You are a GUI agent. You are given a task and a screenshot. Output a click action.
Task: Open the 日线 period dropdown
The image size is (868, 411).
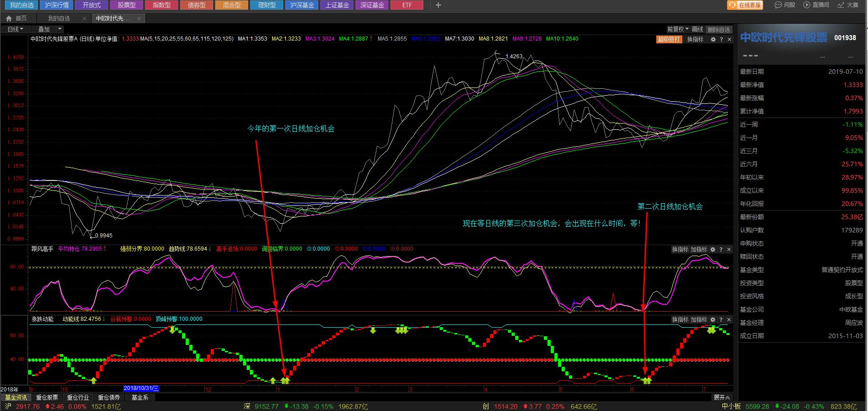pos(15,29)
